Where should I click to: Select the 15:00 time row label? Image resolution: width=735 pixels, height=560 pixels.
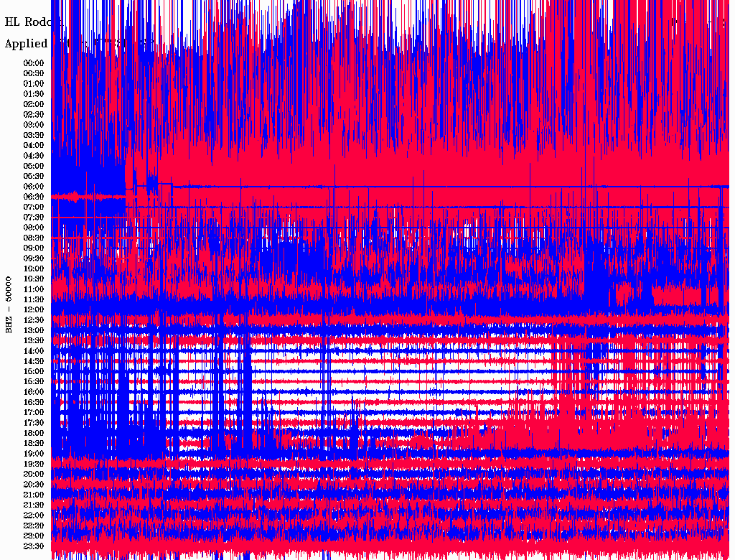point(34,371)
